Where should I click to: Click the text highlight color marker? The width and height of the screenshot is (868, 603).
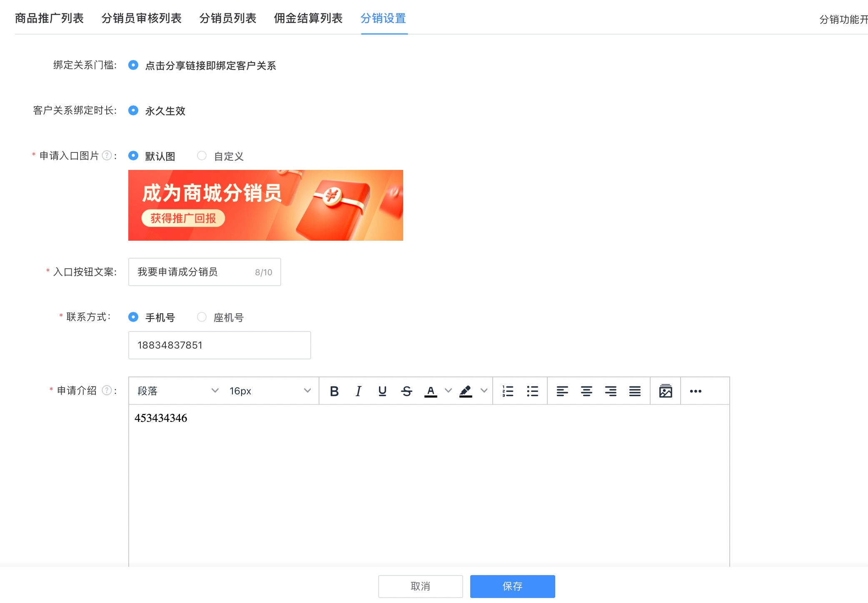point(466,391)
